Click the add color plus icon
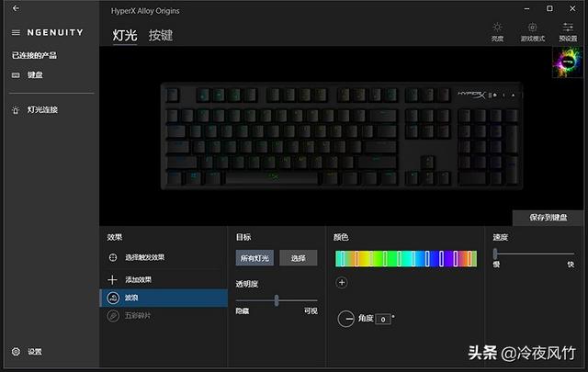This screenshot has height=372, width=588. (x=342, y=282)
